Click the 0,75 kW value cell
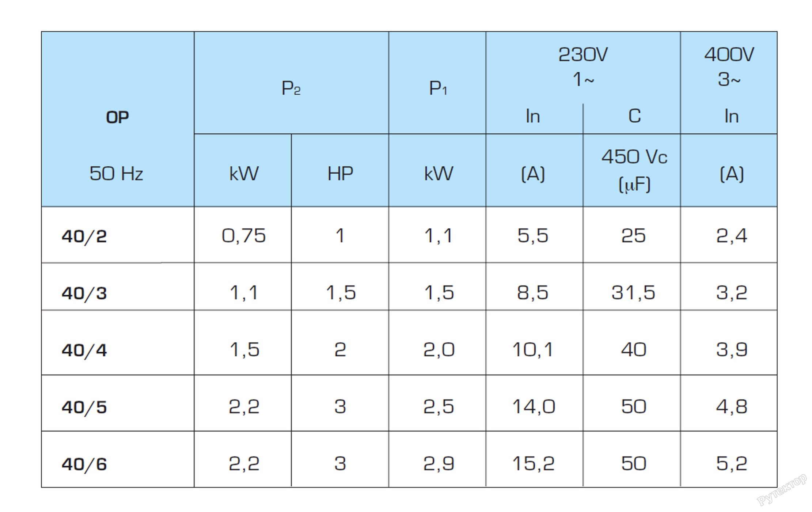 [x=243, y=236]
